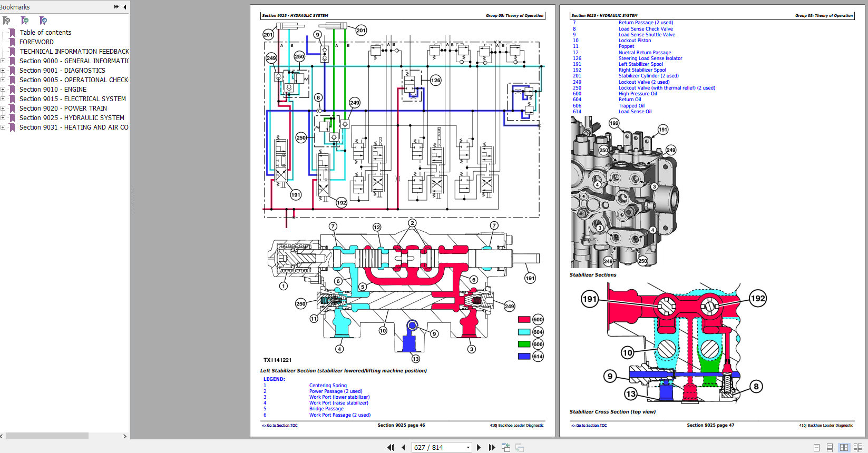Click the 'Stabilizer Sections' caption
This screenshot has height=453, width=868.
593,275
